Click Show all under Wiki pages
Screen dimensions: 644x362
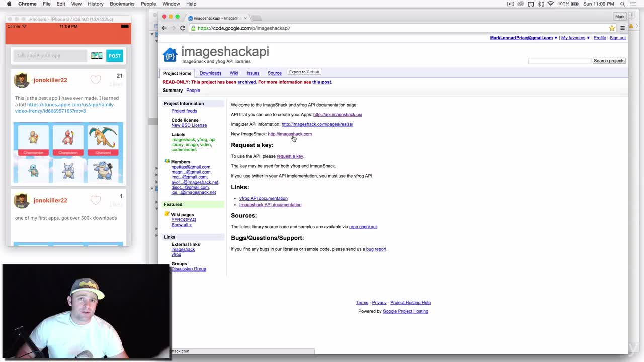181,225
